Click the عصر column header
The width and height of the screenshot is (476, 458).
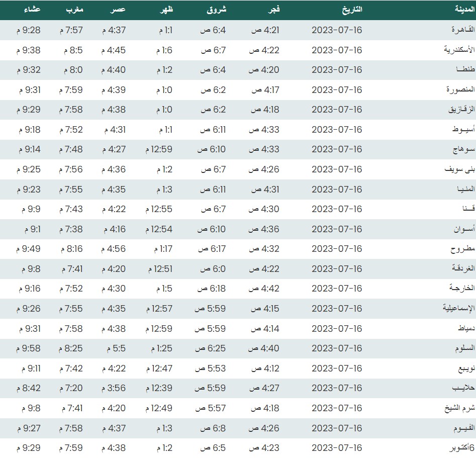click(118, 10)
